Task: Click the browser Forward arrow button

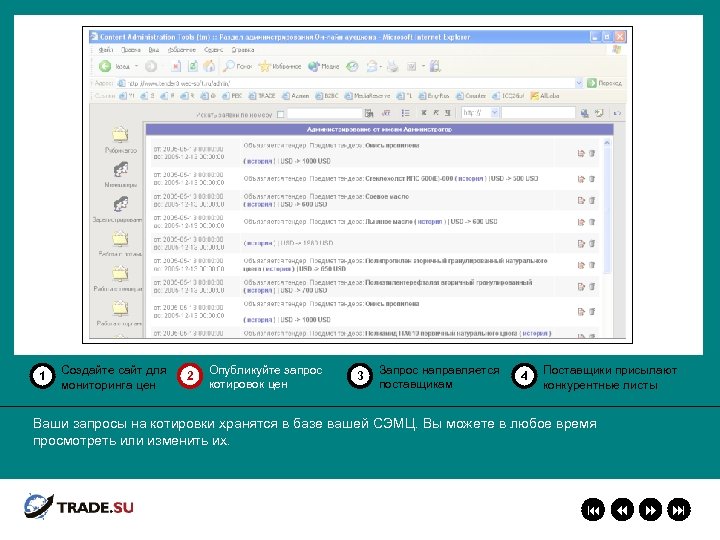Action: tap(151, 67)
